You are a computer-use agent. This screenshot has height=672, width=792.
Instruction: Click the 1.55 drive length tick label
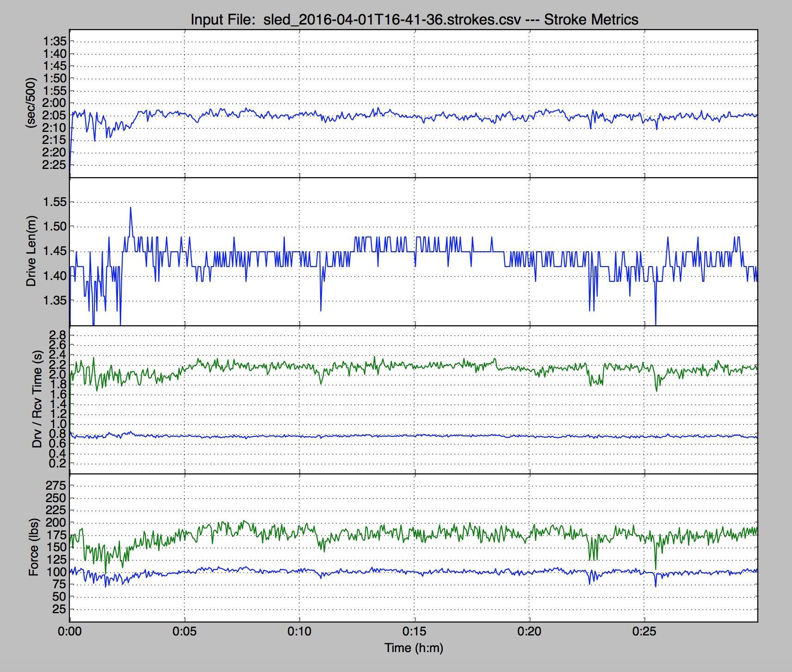(55, 202)
